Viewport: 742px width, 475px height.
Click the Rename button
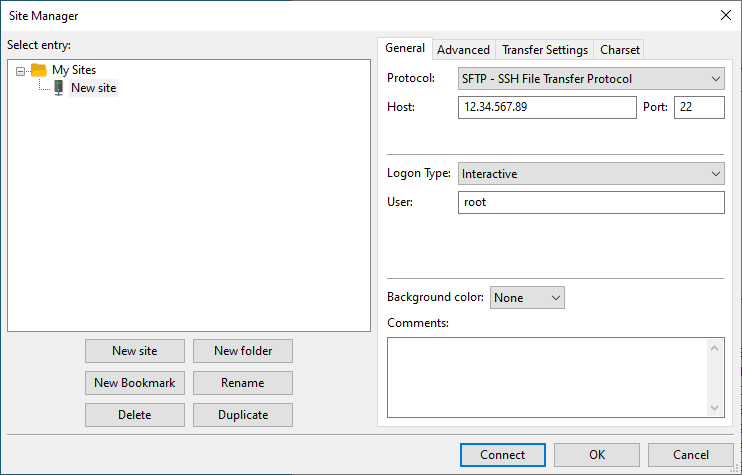point(243,383)
